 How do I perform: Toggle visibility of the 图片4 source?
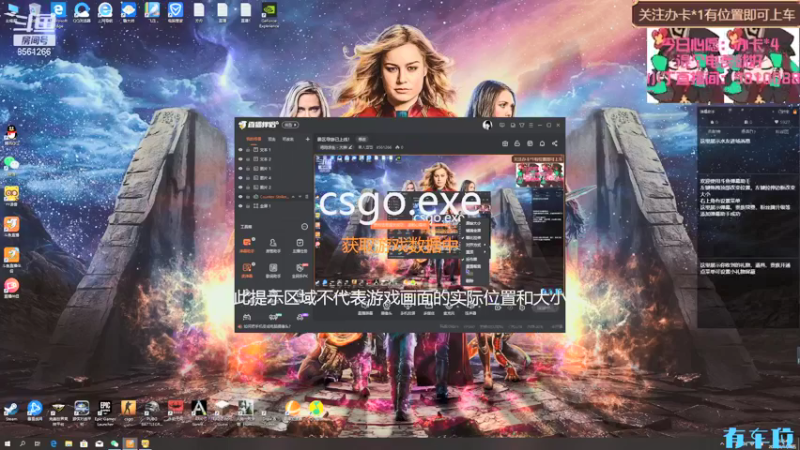[x=240, y=178]
